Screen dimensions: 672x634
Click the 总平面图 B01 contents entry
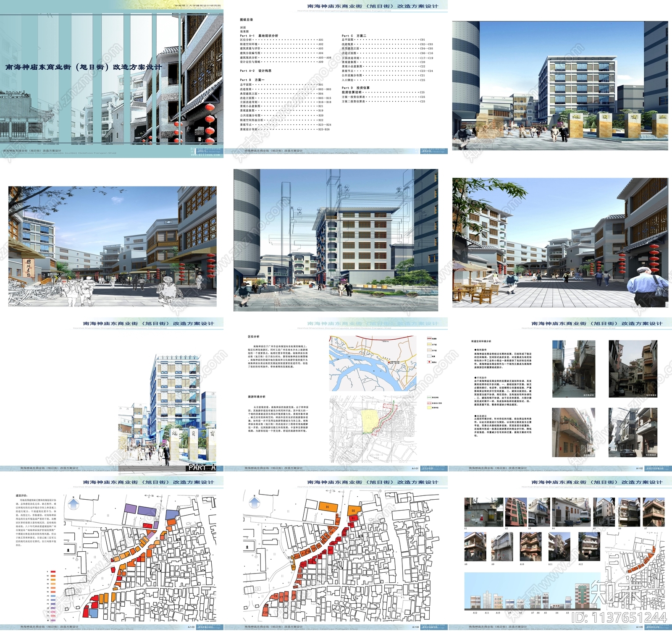click(281, 85)
